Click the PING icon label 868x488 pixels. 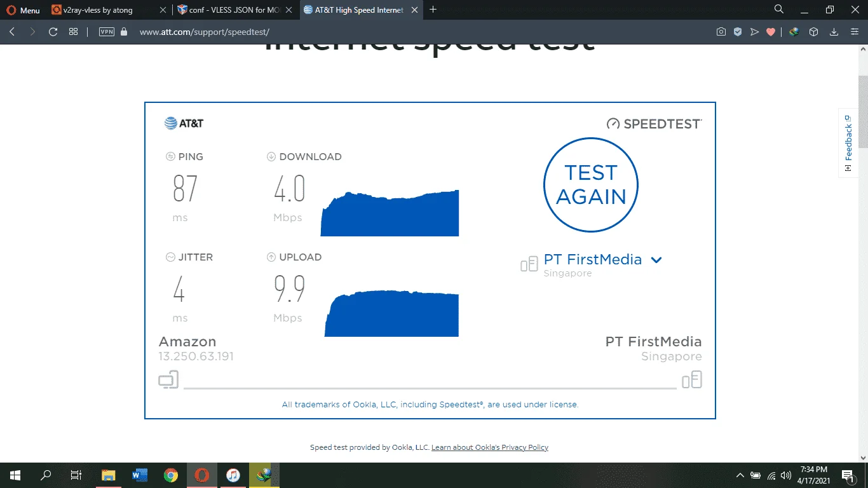click(x=184, y=157)
